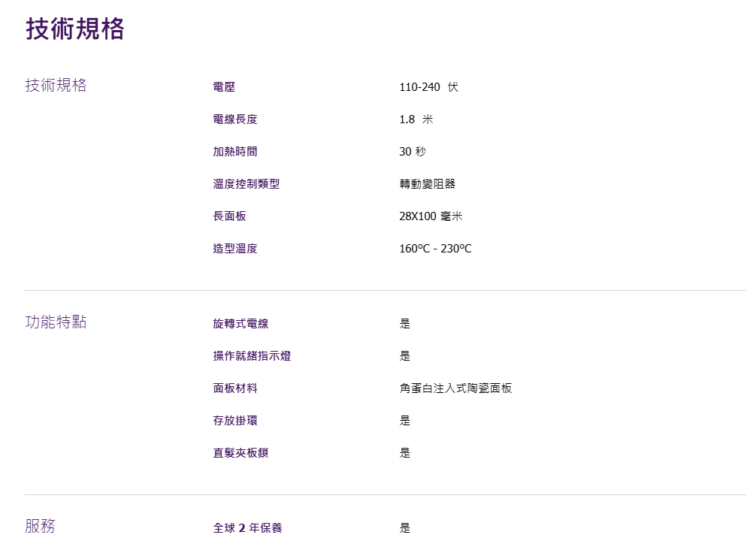Click the 110-240 伏 voltage value
The height and width of the screenshot is (547, 756).
click(x=428, y=87)
